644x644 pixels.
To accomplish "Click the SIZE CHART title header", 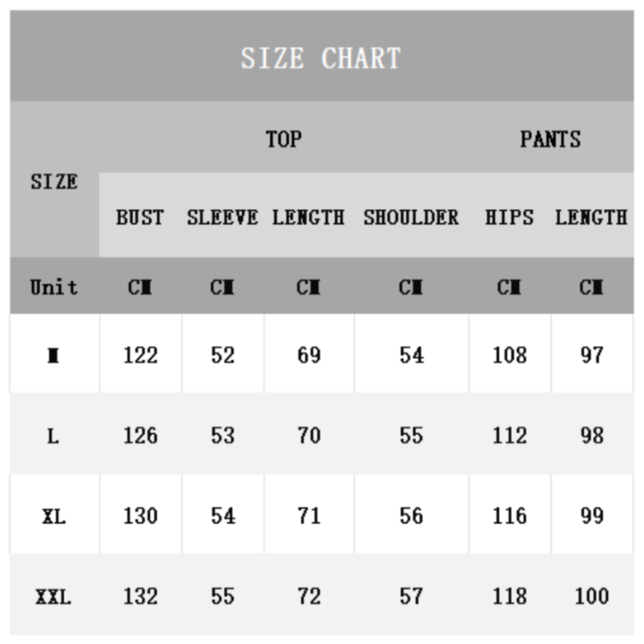I will (320, 58).
